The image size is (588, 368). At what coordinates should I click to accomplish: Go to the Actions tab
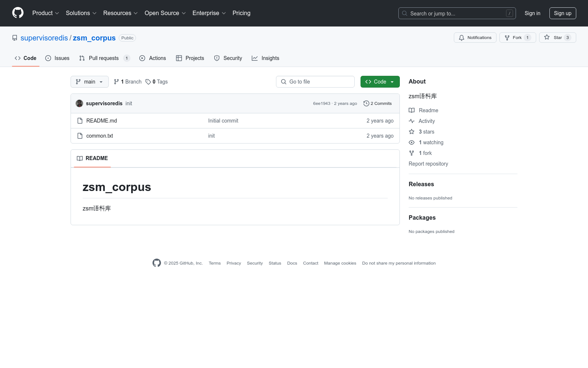click(153, 58)
